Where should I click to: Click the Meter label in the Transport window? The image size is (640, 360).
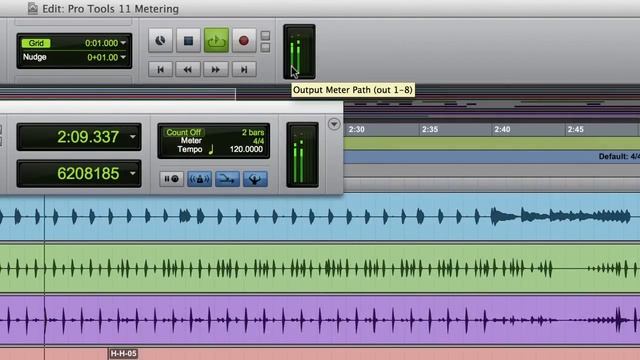[191, 141]
